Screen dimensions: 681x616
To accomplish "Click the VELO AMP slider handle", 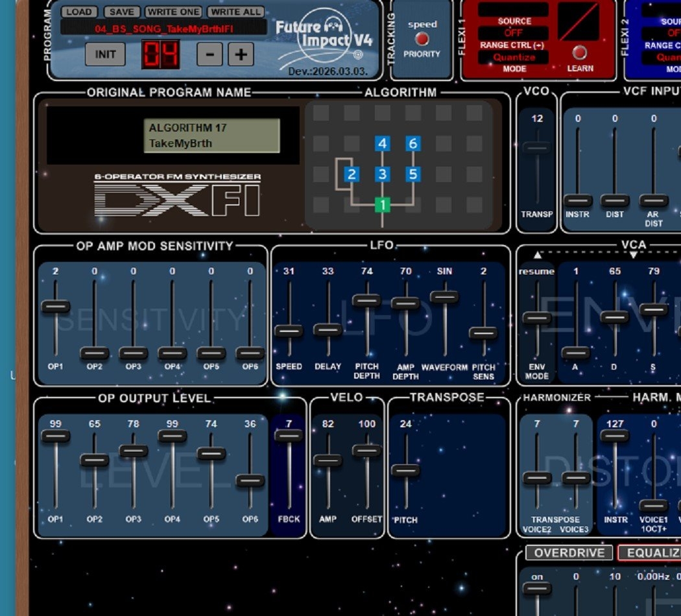I will point(328,460).
